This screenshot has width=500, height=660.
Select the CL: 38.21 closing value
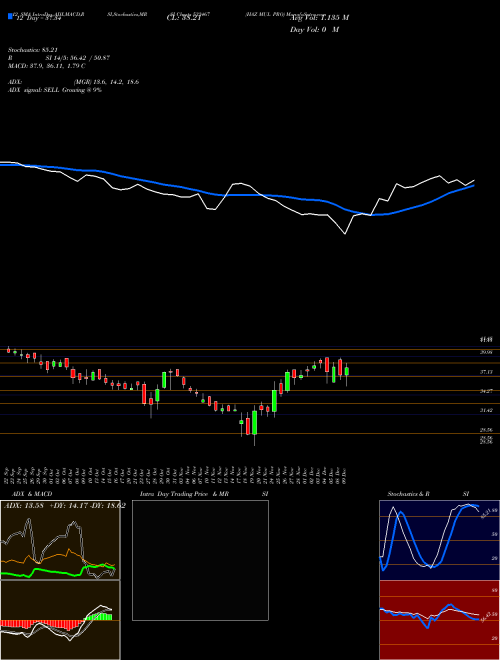coord(184,18)
